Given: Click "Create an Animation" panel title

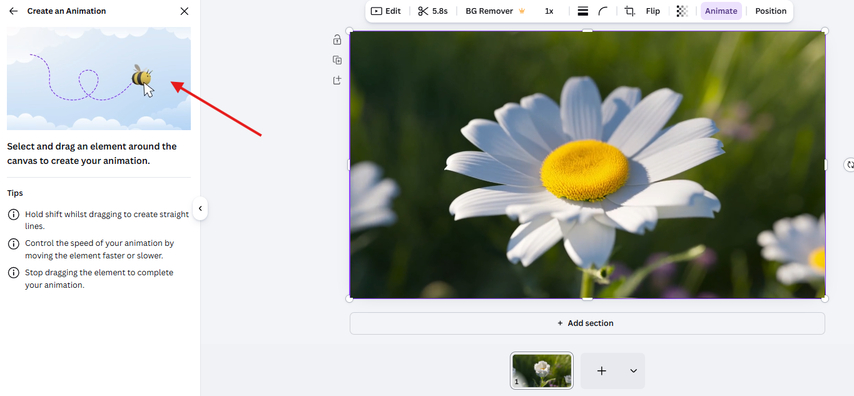Looking at the screenshot, I should [x=66, y=11].
